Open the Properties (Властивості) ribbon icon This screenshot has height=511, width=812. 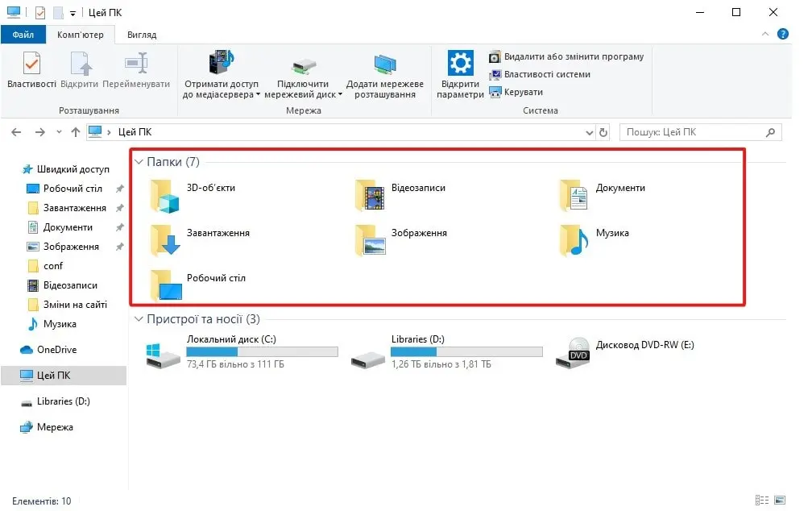tap(31, 63)
